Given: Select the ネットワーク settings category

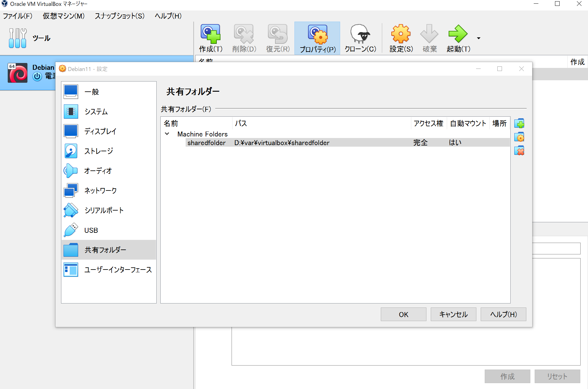Looking at the screenshot, I should point(109,190).
